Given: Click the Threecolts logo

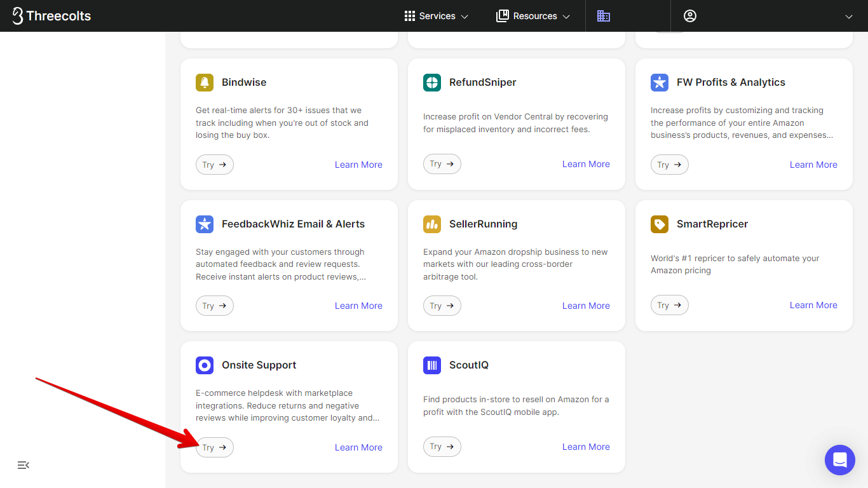Looking at the screenshot, I should click(51, 16).
